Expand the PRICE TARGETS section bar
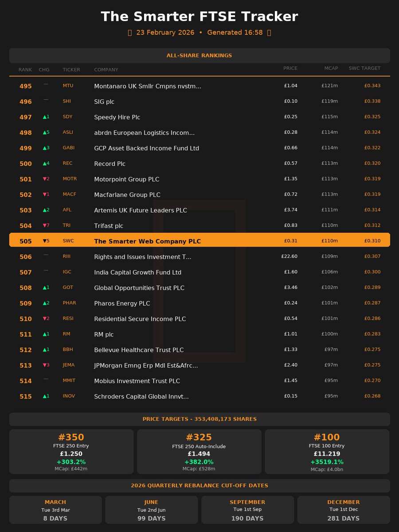This screenshot has width=399, height=532. pos(199,419)
